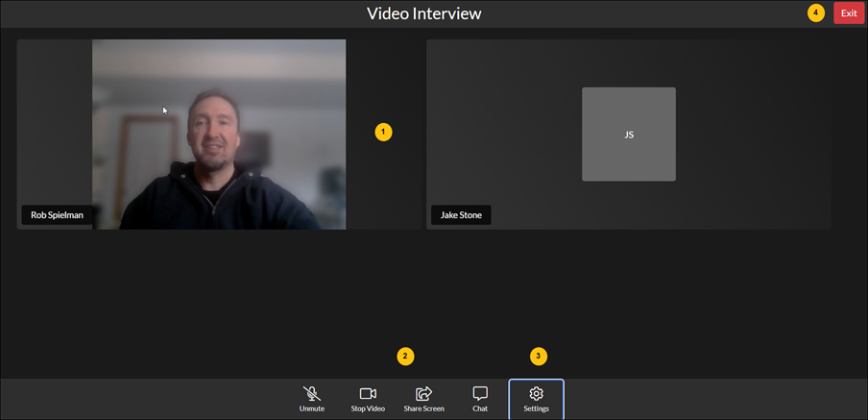Click the yellow callout marker numbered 4

pyautogui.click(x=816, y=12)
